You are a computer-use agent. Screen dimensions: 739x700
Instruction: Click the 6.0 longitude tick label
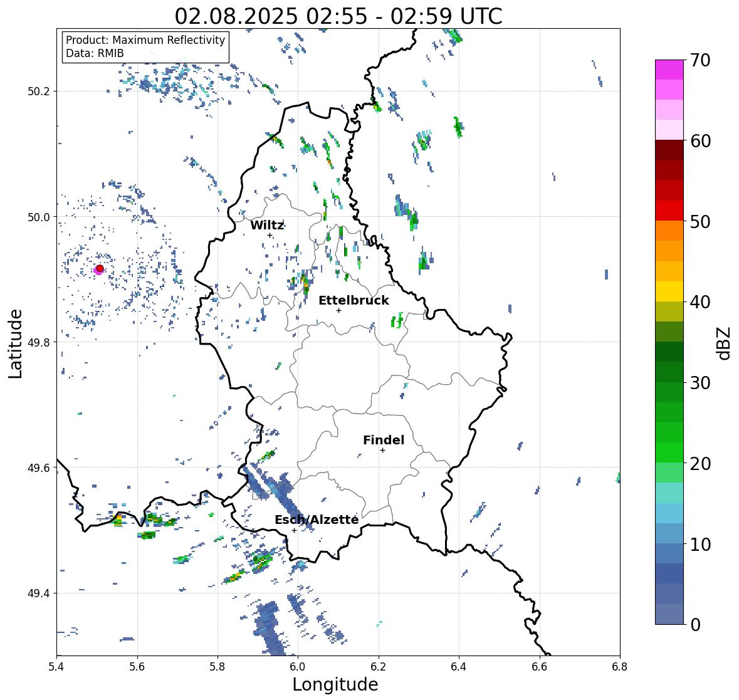298,667
